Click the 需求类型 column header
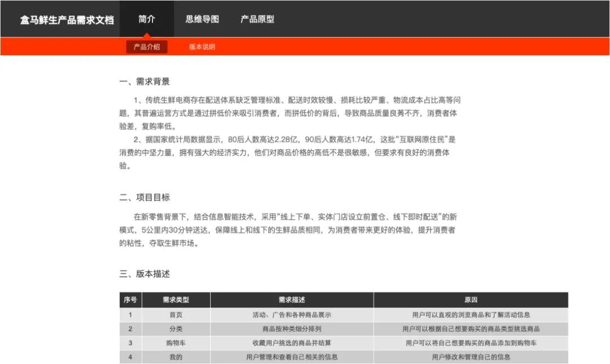Screen dimensions: 610x364 point(176,300)
